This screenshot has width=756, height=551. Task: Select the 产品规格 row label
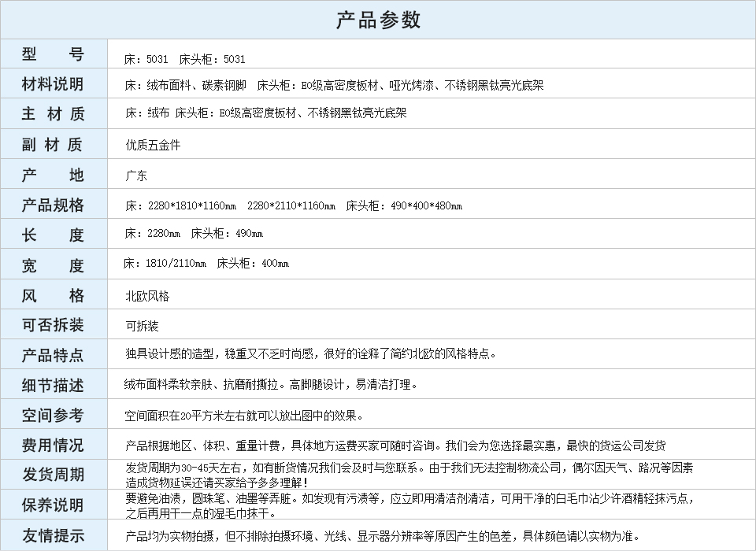pos(53,205)
